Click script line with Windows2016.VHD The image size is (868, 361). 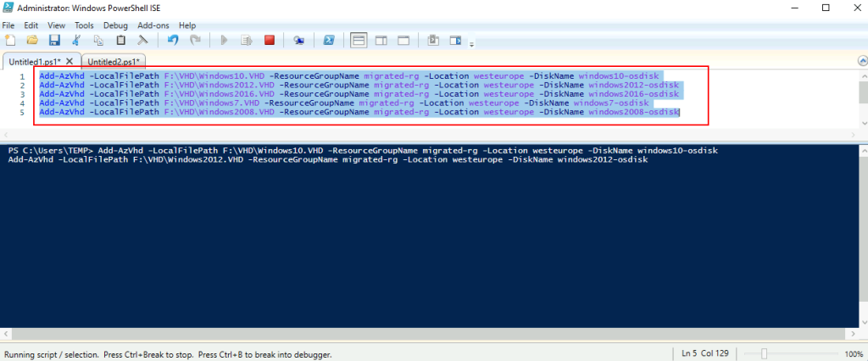(x=359, y=94)
